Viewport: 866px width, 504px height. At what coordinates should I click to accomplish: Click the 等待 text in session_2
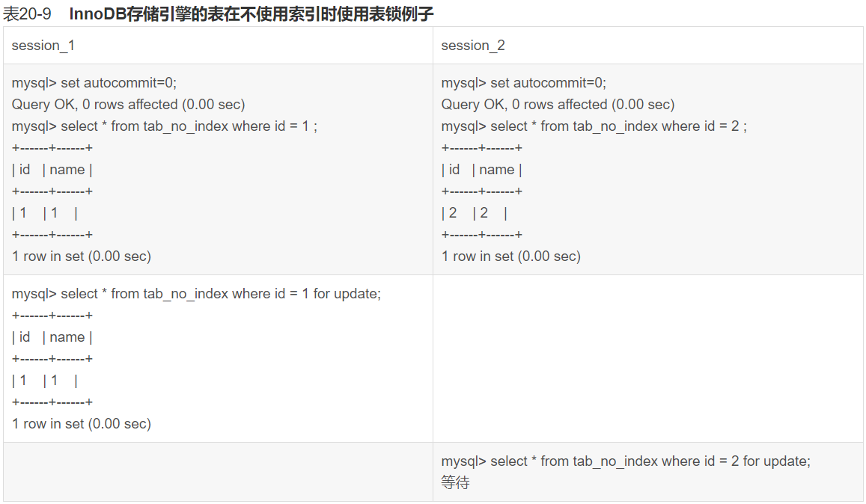456,483
